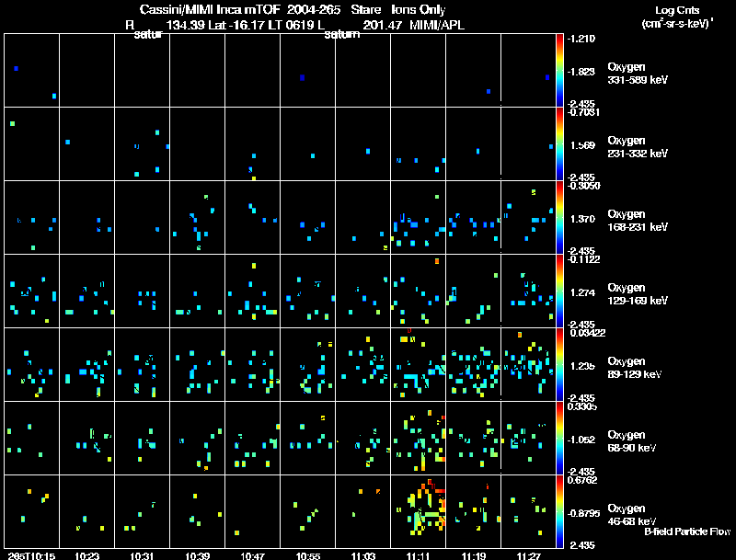
Task: Click the "1.274" colorbar midpoint value
Action: pos(582,292)
